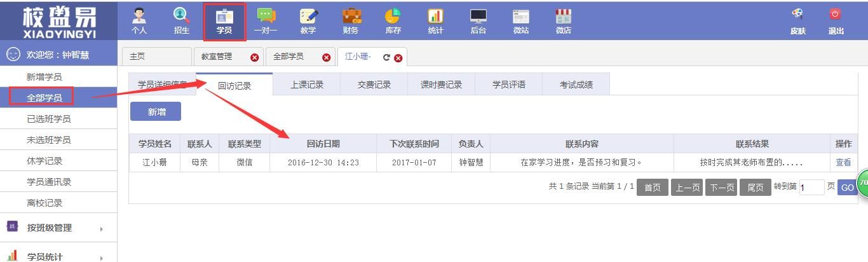
Task: Open the 学员详细信息 tab
Action: click(163, 85)
